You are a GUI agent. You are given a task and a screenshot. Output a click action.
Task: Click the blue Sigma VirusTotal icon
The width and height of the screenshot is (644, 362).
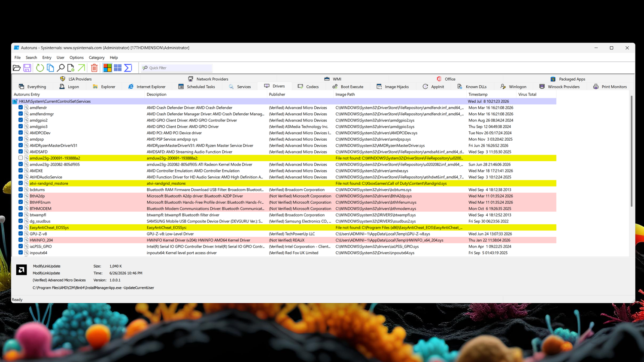tap(128, 68)
